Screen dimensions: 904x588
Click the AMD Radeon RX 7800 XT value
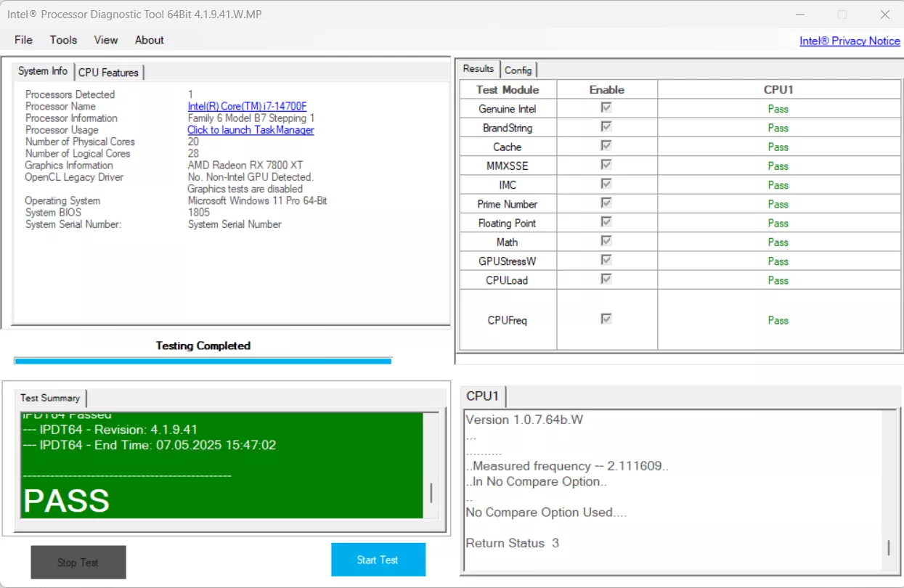click(x=245, y=166)
